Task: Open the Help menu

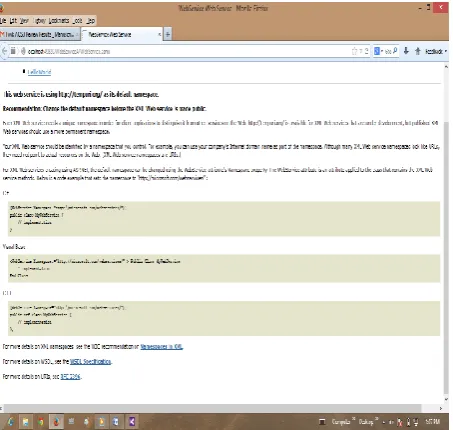Action: (91, 21)
